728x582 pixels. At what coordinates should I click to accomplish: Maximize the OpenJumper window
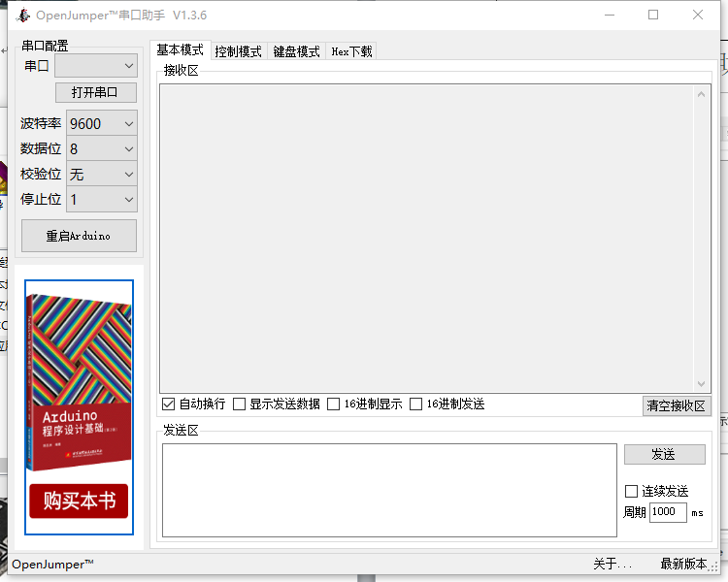pos(653,15)
